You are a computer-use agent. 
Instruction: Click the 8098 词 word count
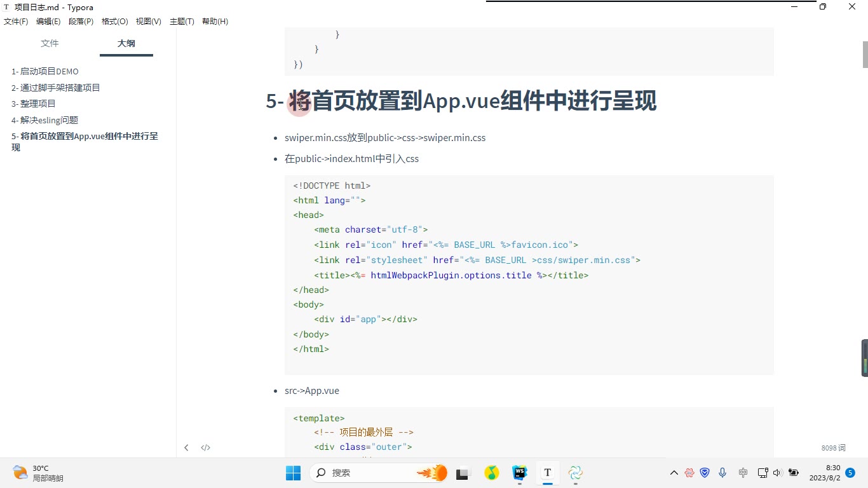pos(833,448)
